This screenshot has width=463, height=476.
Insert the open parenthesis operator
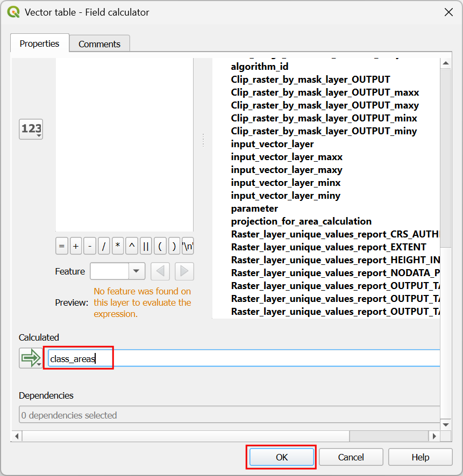tap(160, 247)
